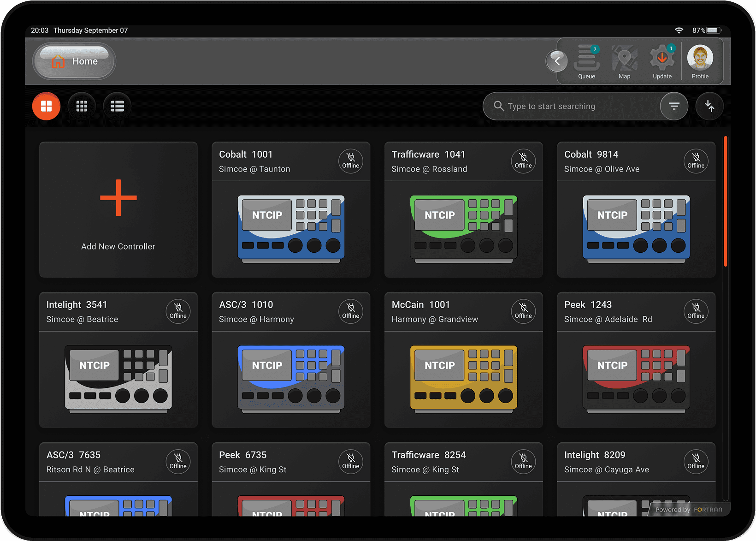Image resolution: width=756 pixels, height=541 pixels.
Task: Click 'Ritson Rd N @ Beatrice' location text
Action: (90, 470)
